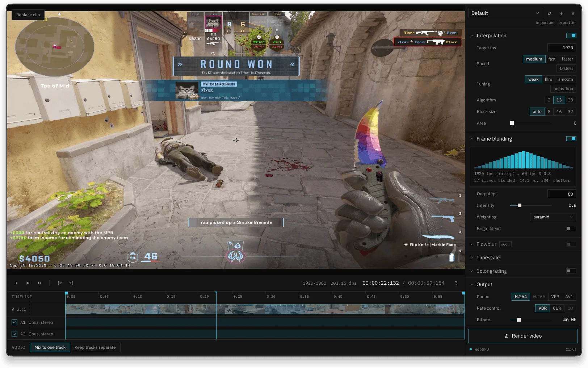Enable the Bright blend switch
This screenshot has width=588, height=368.
click(571, 229)
